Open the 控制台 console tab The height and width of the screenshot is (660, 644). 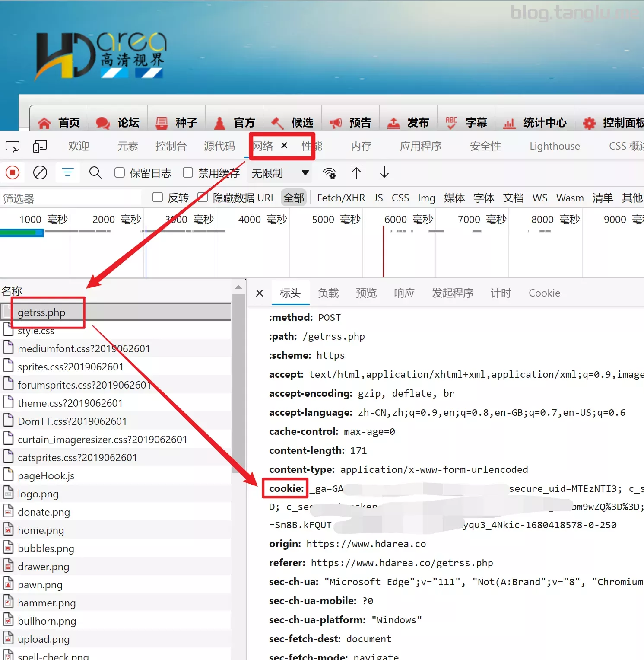coord(171,146)
